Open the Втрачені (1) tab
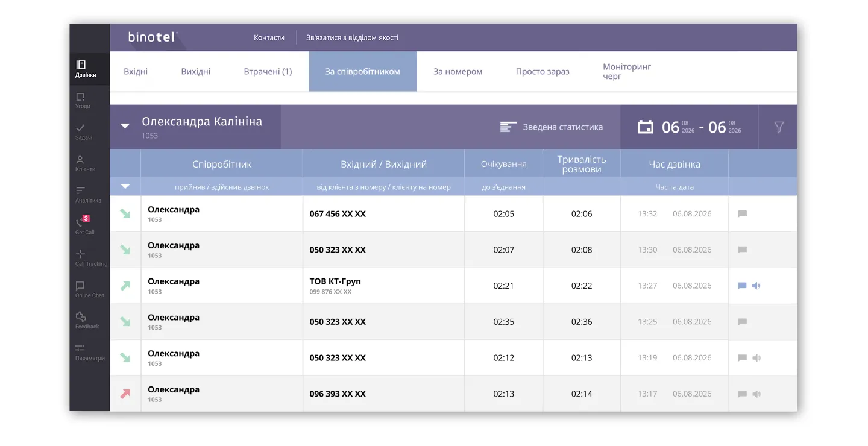 [x=268, y=71]
